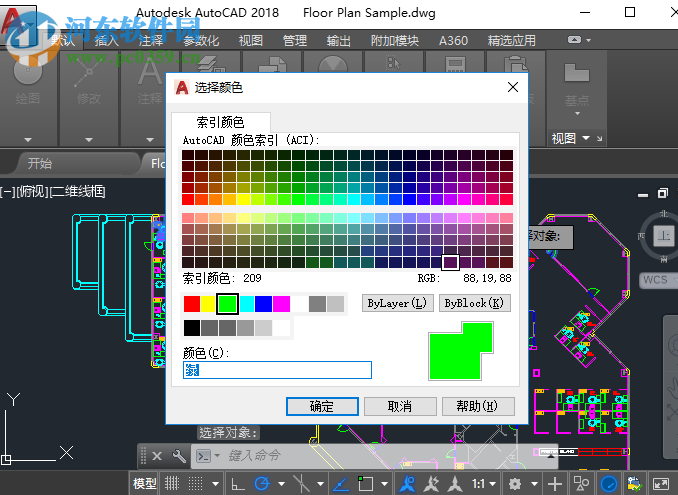
Task: Toggle the grid display in status bar
Action: point(172,483)
